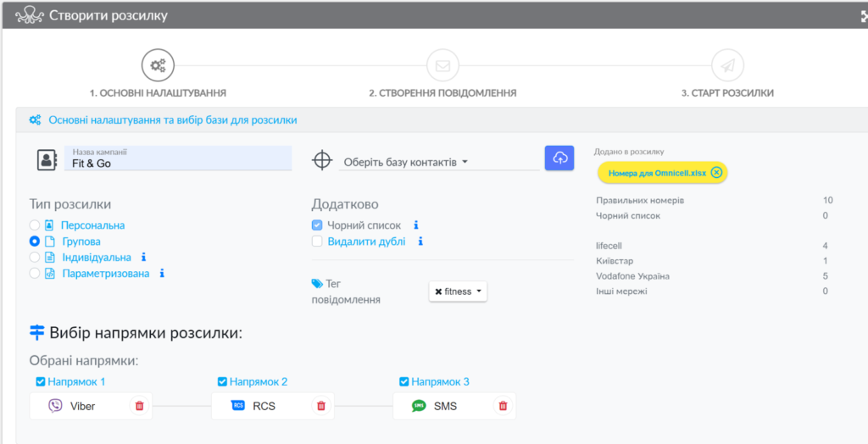Click Київстар statistic row

[714, 260]
